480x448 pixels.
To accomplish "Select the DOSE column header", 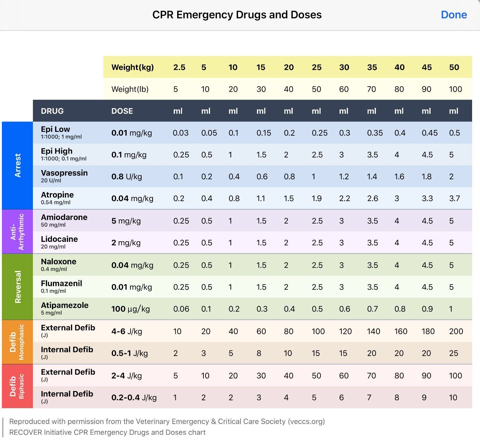I will point(122,111).
